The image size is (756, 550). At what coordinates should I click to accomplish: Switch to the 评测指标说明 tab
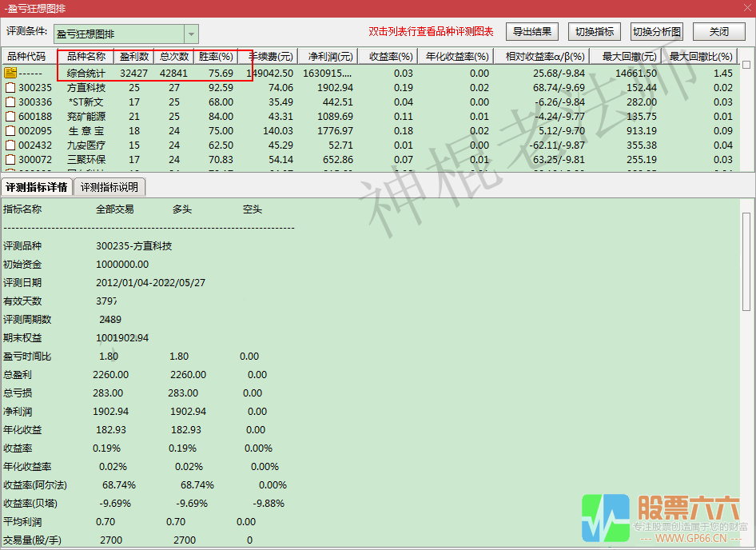[x=109, y=187]
